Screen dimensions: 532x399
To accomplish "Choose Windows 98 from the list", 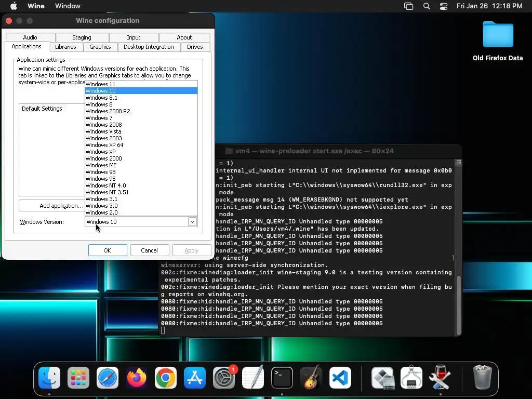I will click(141, 172).
